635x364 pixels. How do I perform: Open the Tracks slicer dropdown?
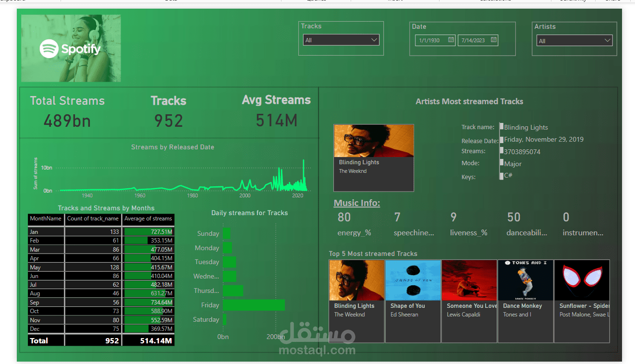341,40
